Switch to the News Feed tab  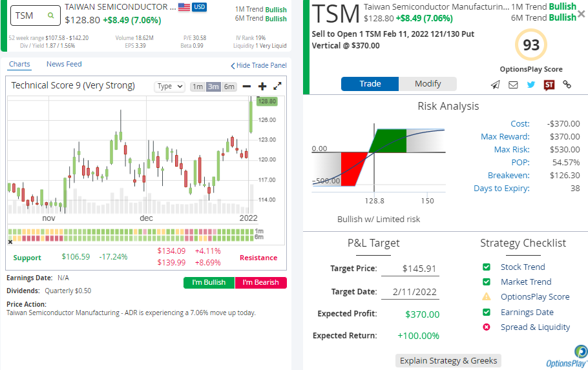64,64
